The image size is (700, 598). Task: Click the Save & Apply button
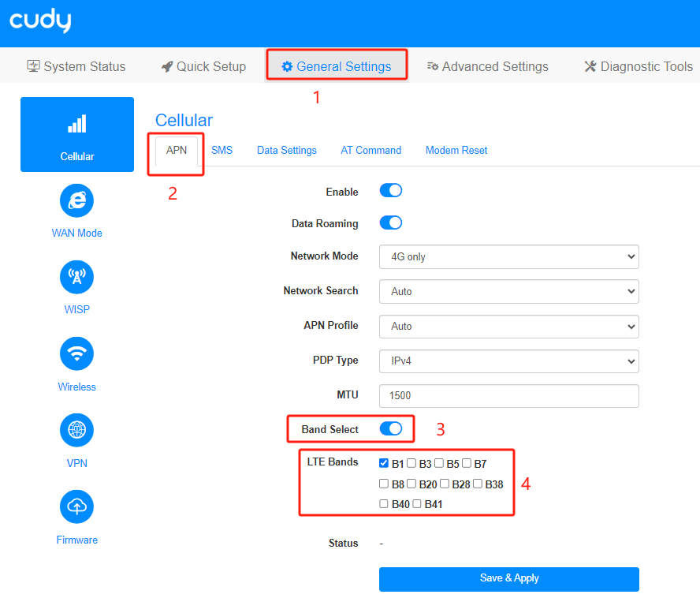point(509,579)
